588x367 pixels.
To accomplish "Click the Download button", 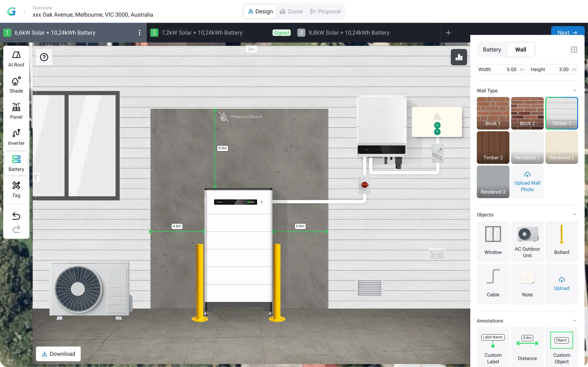I will [x=59, y=354].
